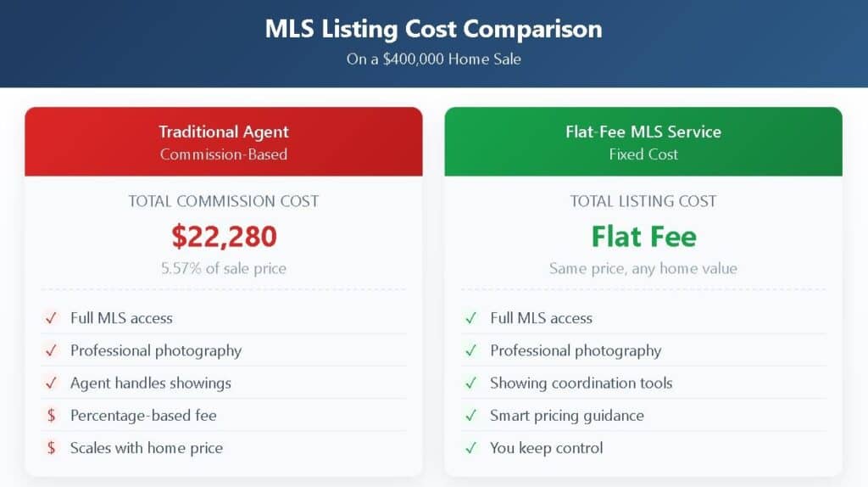This screenshot has width=868, height=487.
Task: Click green checkmark beside Flat-Fee Full MLS access
Action: [470, 318]
